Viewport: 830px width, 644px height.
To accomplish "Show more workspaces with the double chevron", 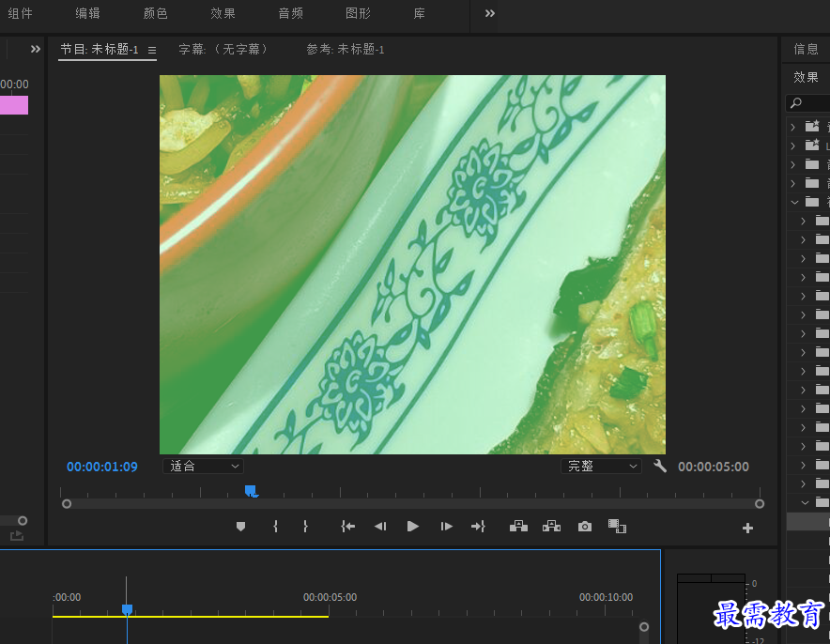I will click(x=490, y=13).
